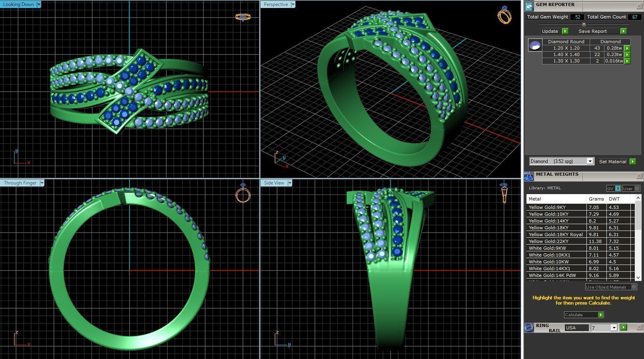Click the green arrow on Calculate
The width and height of the screenshot is (644, 359).
[600, 315]
